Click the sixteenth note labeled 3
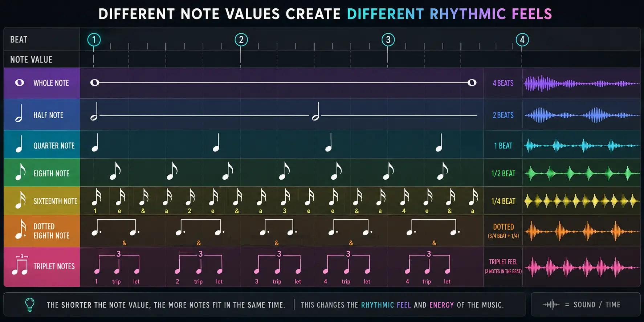The height and width of the screenshot is (322, 644). pyautogui.click(x=285, y=197)
